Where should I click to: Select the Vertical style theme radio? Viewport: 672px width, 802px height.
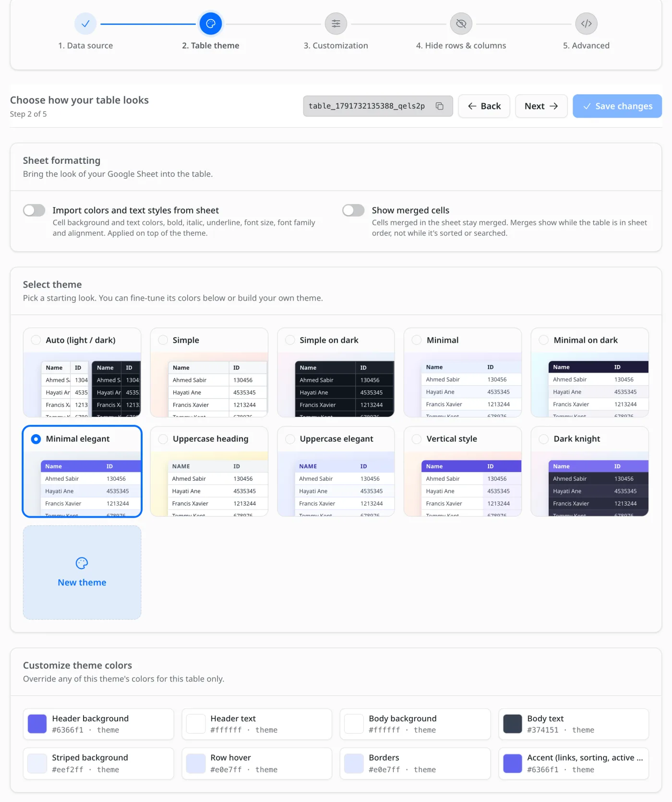(417, 439)
